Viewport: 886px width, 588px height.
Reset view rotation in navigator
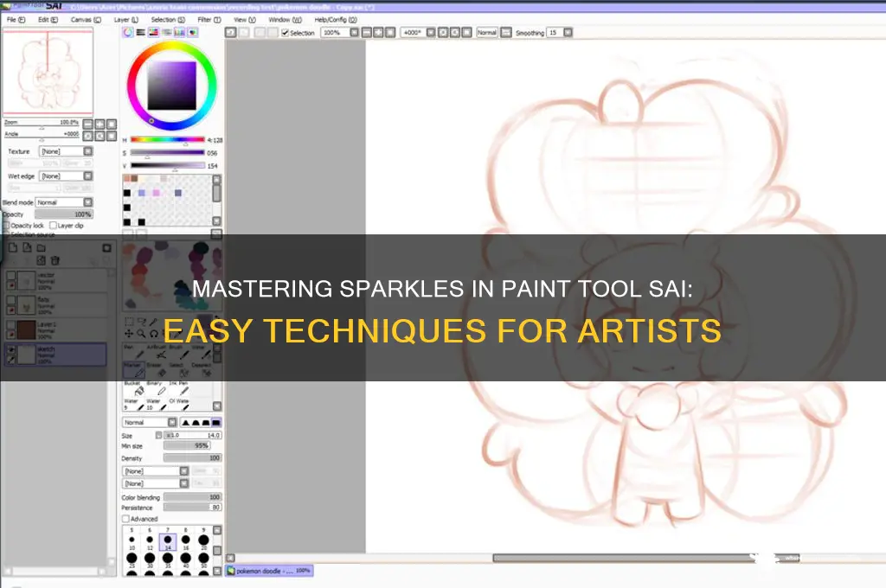click(112, 136)
